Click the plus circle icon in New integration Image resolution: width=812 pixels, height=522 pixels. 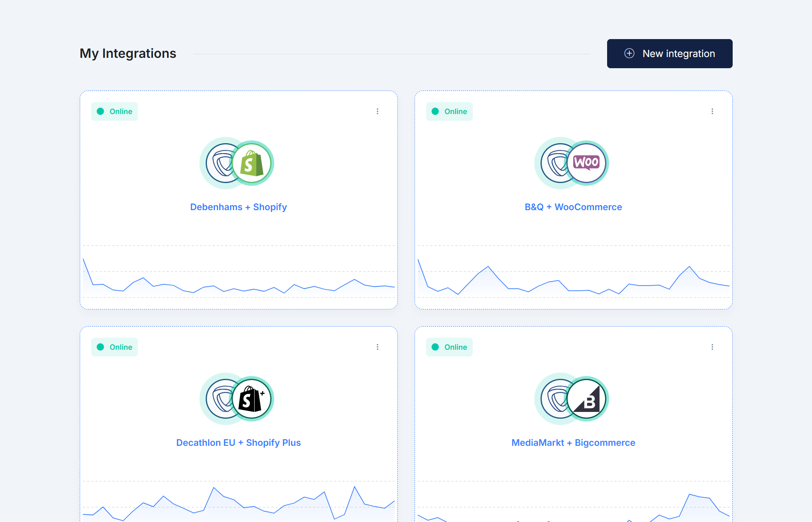629,53
